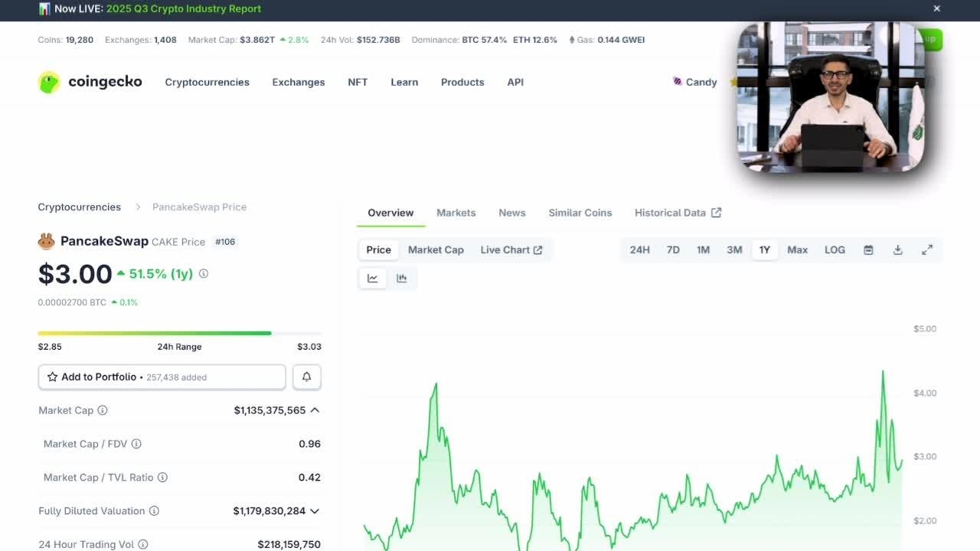Select the 24H time range

(639, 250)
